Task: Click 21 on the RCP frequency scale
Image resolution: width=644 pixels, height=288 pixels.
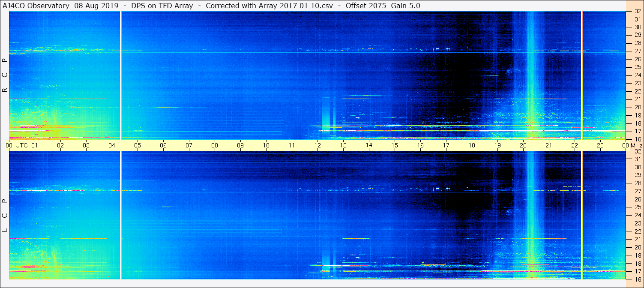Action: 637,99
